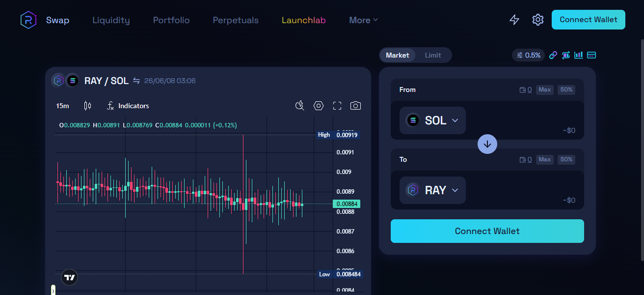Click Connect Wallet in the header
Screen dimensions: 644x295
[589, 20]
